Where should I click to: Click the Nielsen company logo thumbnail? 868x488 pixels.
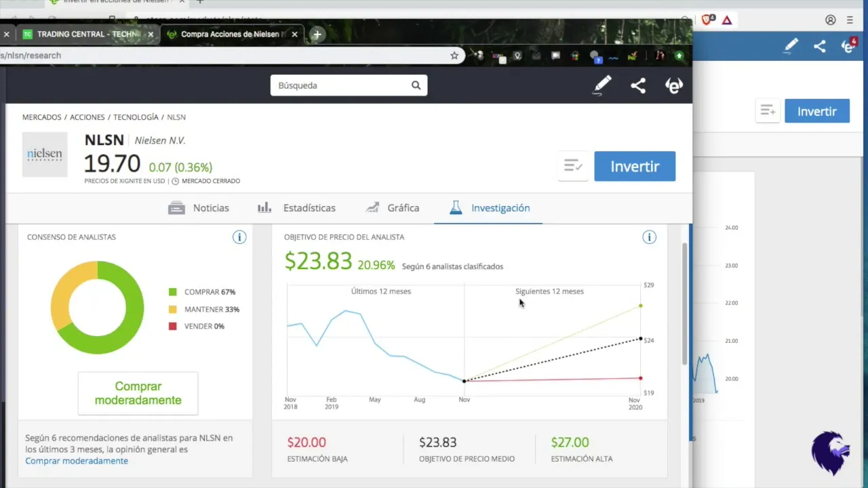coord(45,155)
